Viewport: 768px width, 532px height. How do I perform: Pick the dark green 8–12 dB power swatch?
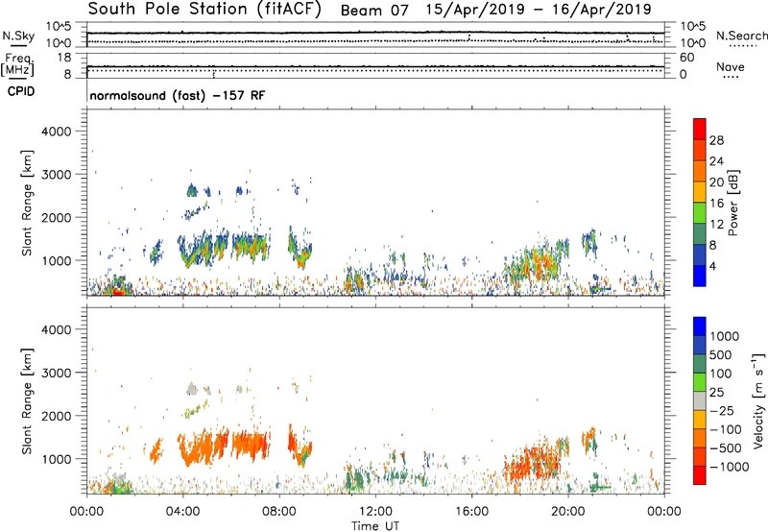[x=700, y=234]
